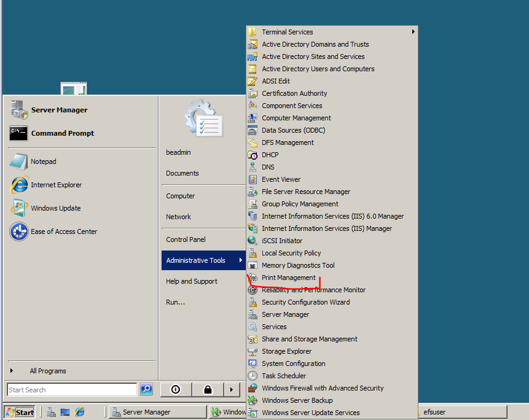Click the search magnifier button
The image size is (529, 420).
[x=147, y=389]
